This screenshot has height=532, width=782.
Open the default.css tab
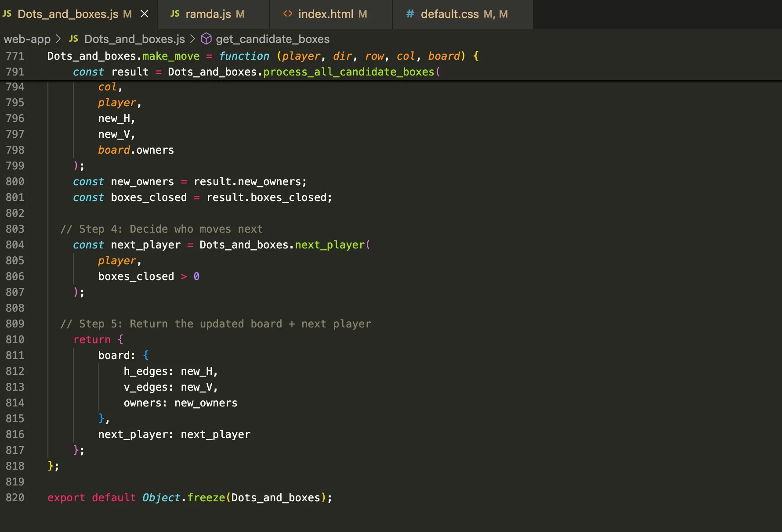463,14
